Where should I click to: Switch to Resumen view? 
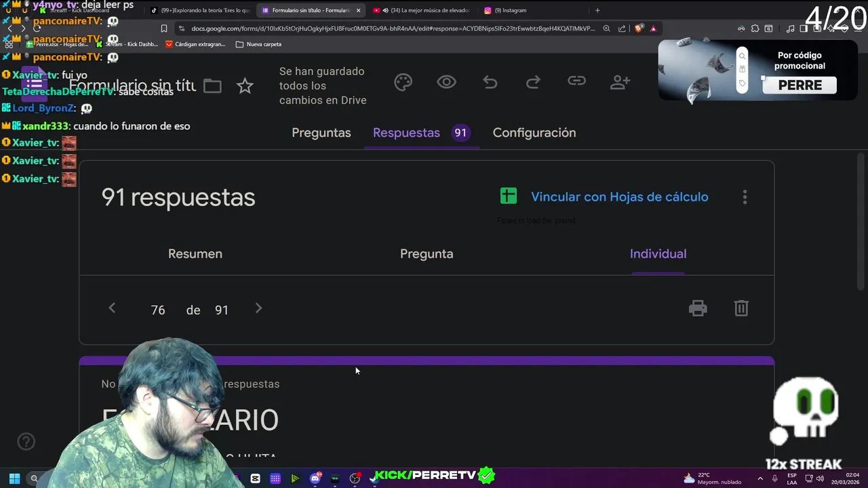coord(195,253)
